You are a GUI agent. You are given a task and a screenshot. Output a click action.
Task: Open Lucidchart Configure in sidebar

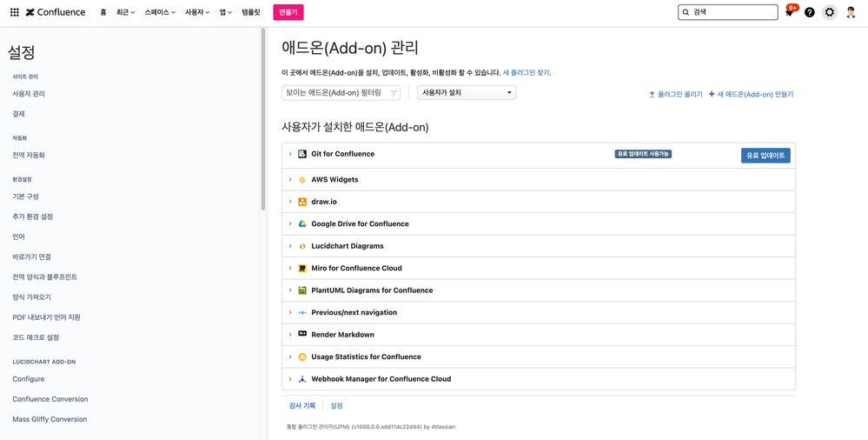click(28, 379)
